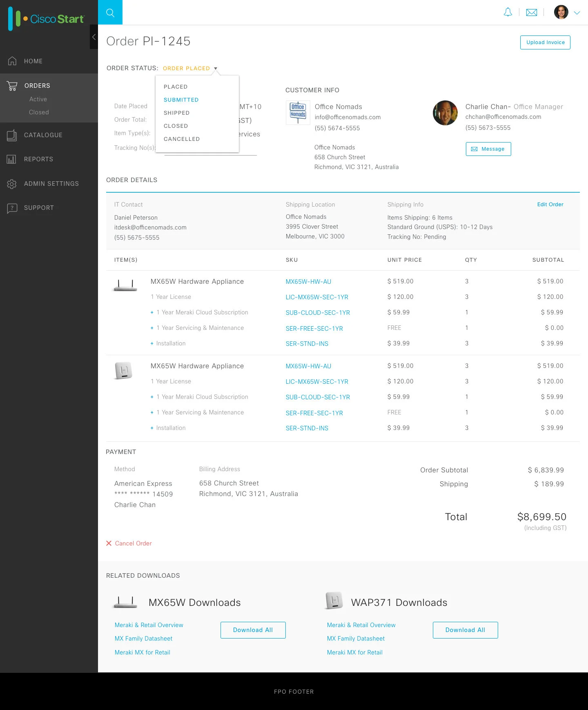Click the Office Nomads company logo
This screenshot has width=588, height=710.
click(x=298, y=113)
